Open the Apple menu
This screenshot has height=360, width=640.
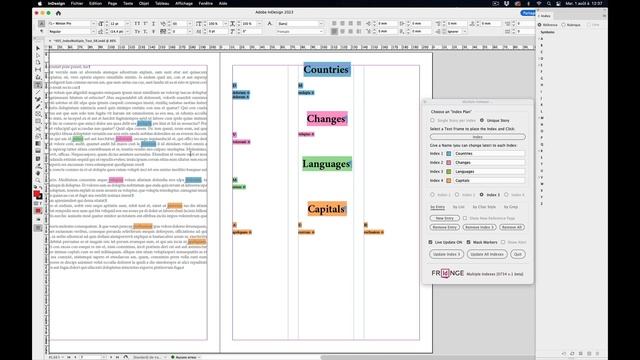(40, 3)
